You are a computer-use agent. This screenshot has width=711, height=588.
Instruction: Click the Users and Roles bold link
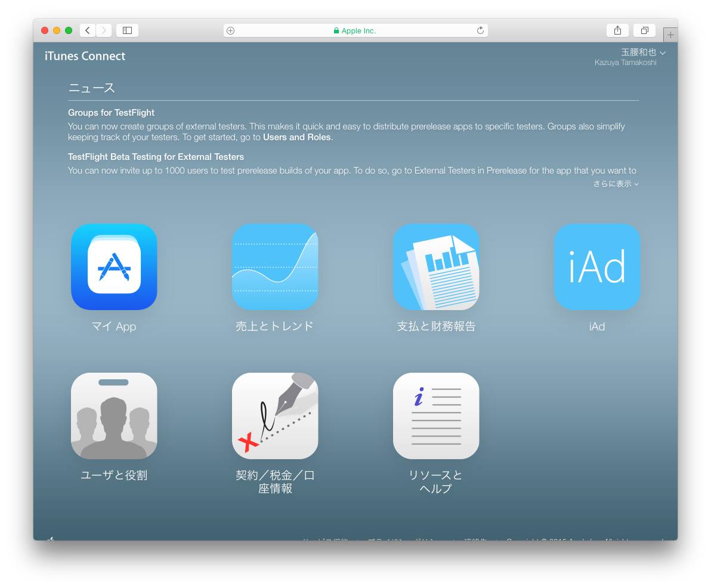[x=296, y=137]
